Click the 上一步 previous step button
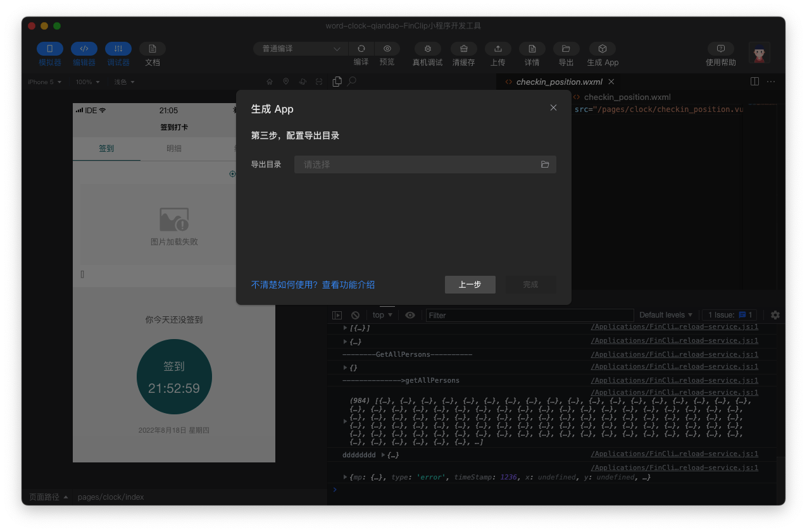Screen dimensions: 807x532 click(470, 285)
